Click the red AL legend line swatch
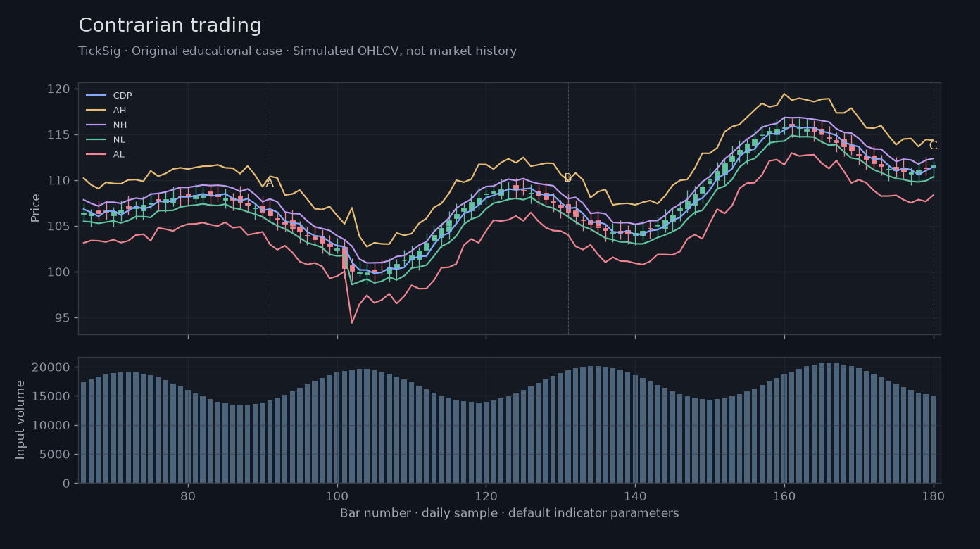This screenshot has height=549, width=980. pyautogui.click(x=96, y=155)
